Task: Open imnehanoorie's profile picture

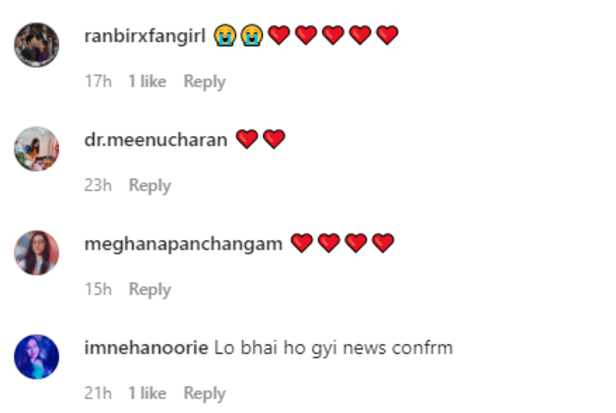Action: click(37, 357)
